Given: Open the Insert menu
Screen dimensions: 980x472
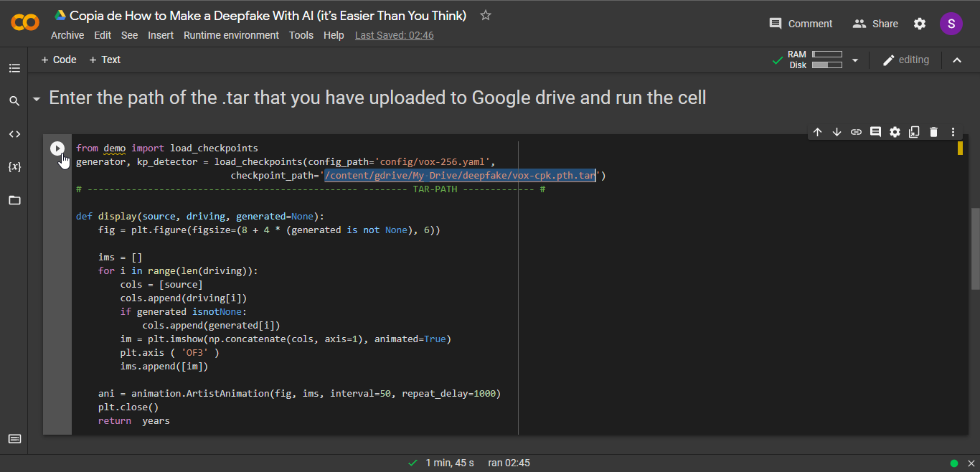Looking at the screenshot, I should pyautogui.click(x=161, y=34).
